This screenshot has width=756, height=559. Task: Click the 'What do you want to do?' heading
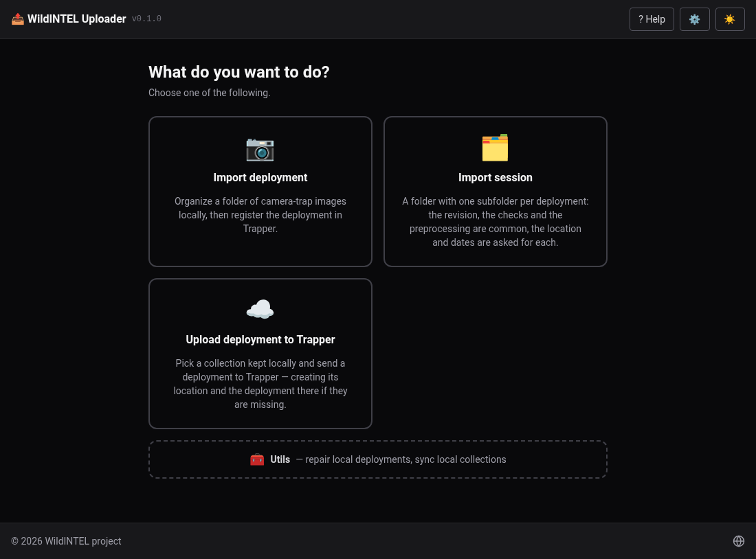point(238,72)
